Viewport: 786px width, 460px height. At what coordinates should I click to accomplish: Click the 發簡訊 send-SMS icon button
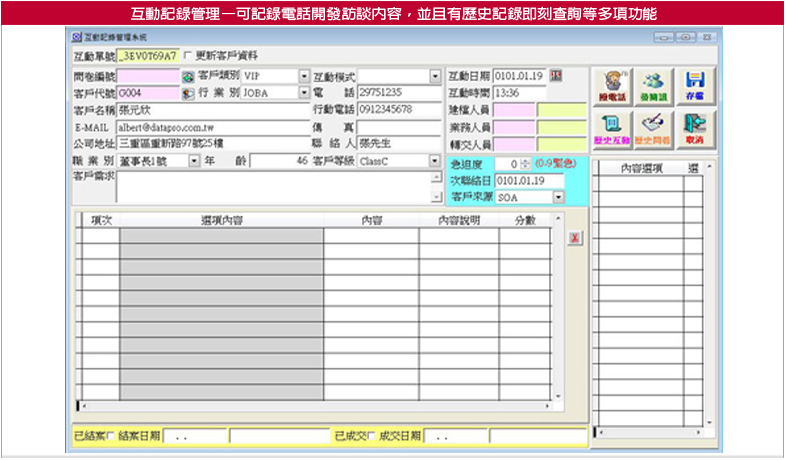[x=652, y=85]
